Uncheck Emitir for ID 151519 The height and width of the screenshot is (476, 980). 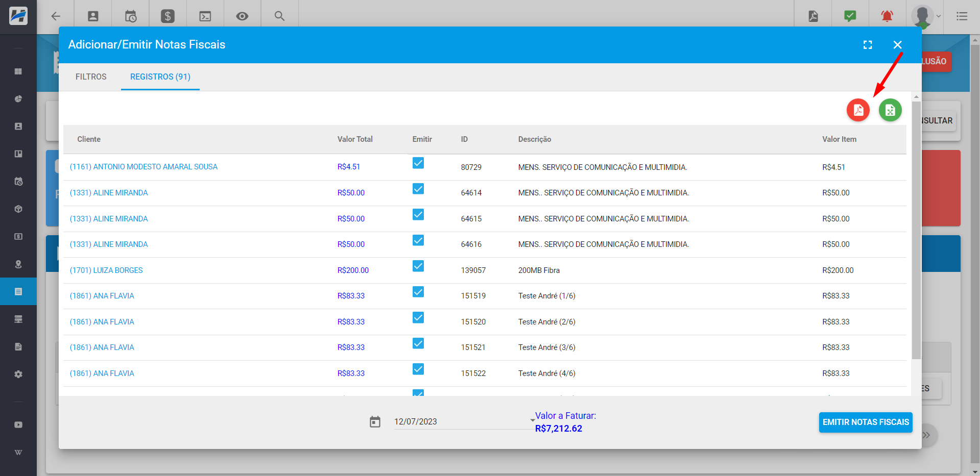click(x=418, y=292)
